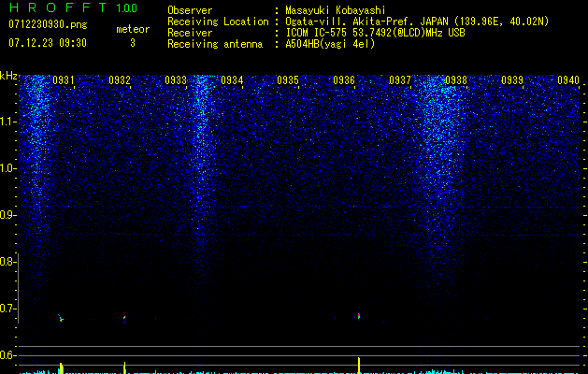Click the 0935 time marker
This screenshot has height=374, width=588.
[x=288, y=80]
